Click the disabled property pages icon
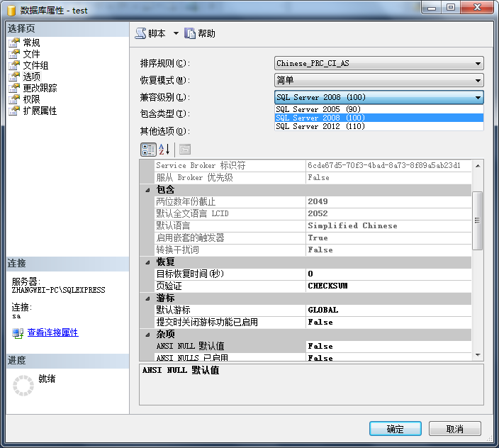 (x=185, y=150)
